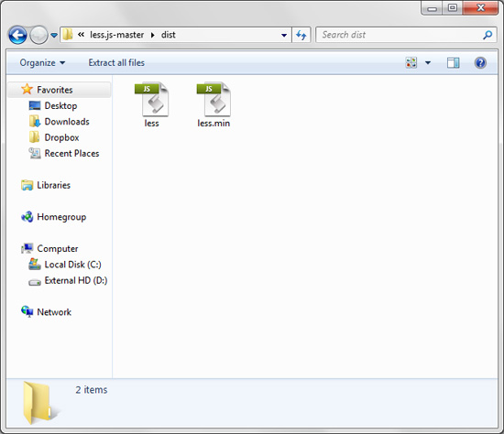
Task: Click the 2 items status text
Action: [x=92, y=390]
